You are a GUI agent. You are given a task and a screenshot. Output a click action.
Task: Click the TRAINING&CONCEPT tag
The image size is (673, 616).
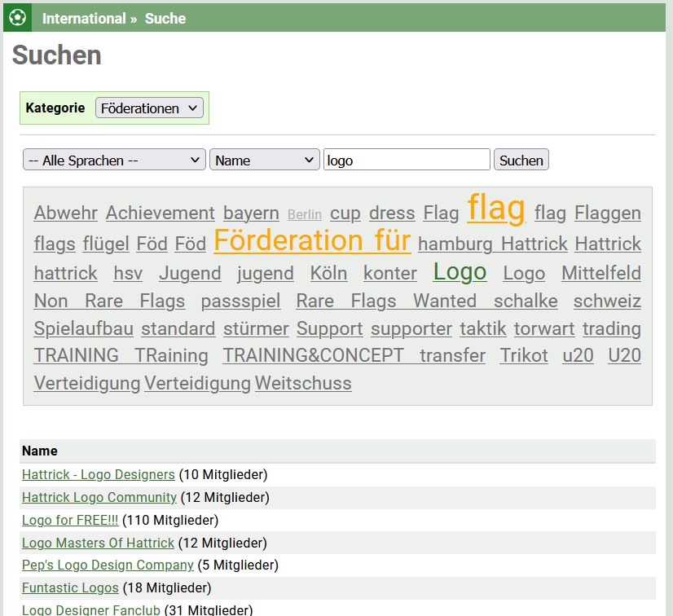pos(313,356)
